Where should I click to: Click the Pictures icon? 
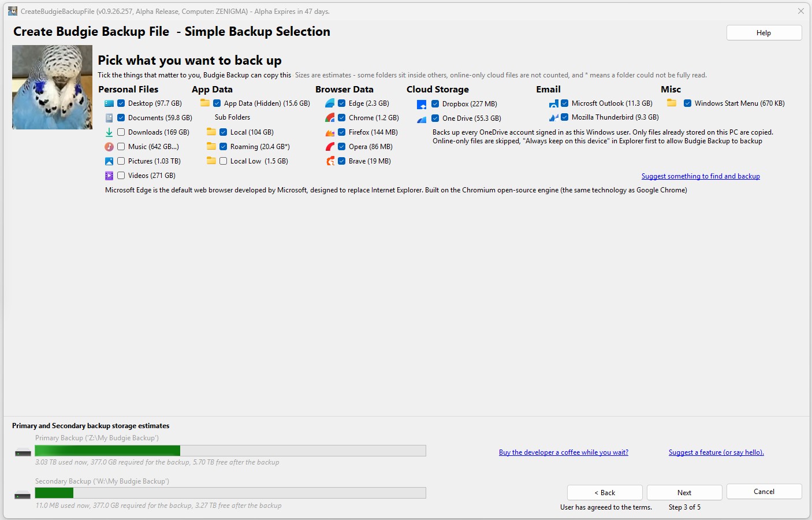click(x=109, y=161)
